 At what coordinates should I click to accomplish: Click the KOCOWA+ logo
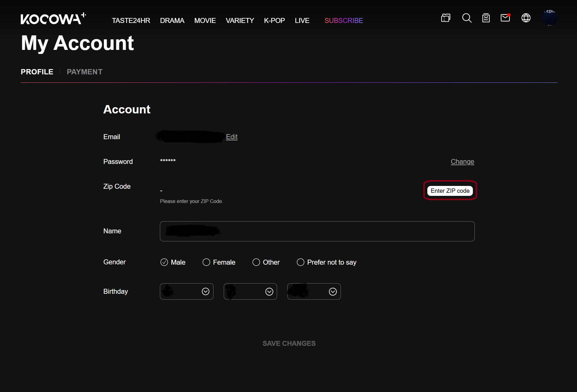53,19
